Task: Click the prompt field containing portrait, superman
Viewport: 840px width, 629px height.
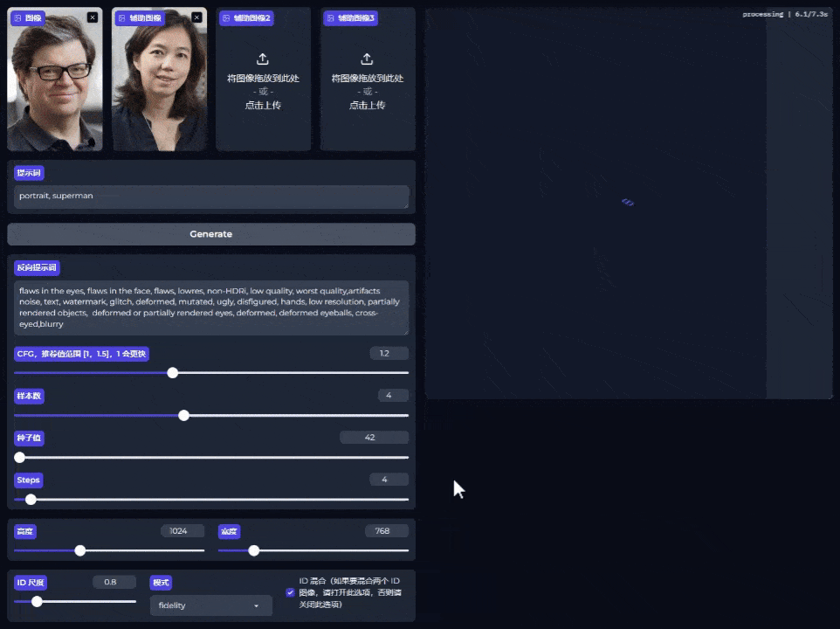Action: (x=210, y=197)
